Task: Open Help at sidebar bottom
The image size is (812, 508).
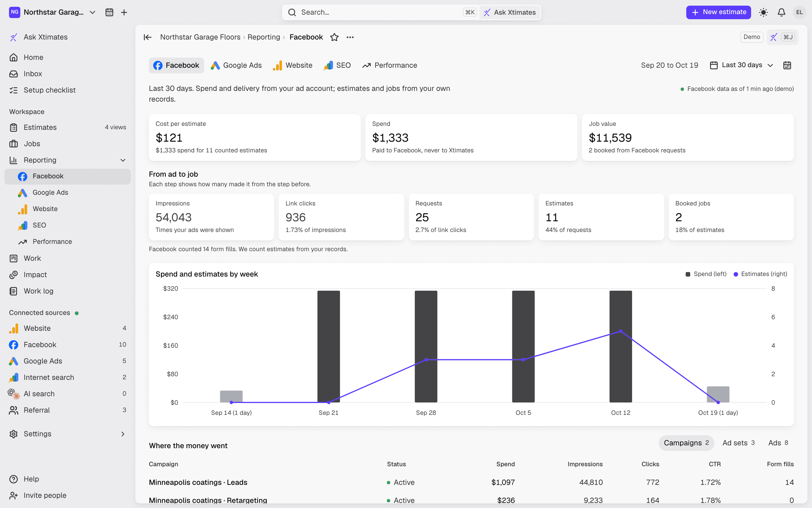Action: point(67,479)
